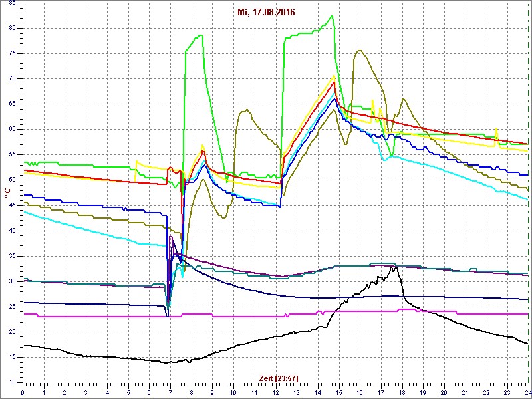Select the 65 value on the temperature axis
Viewport: 532px width, 399px height.
coord(11,104)
